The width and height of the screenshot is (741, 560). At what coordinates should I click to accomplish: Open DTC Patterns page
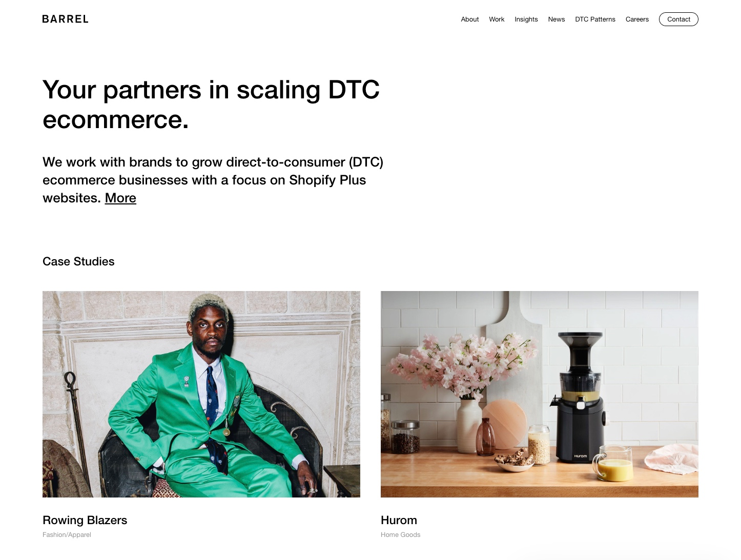(595, 19)
